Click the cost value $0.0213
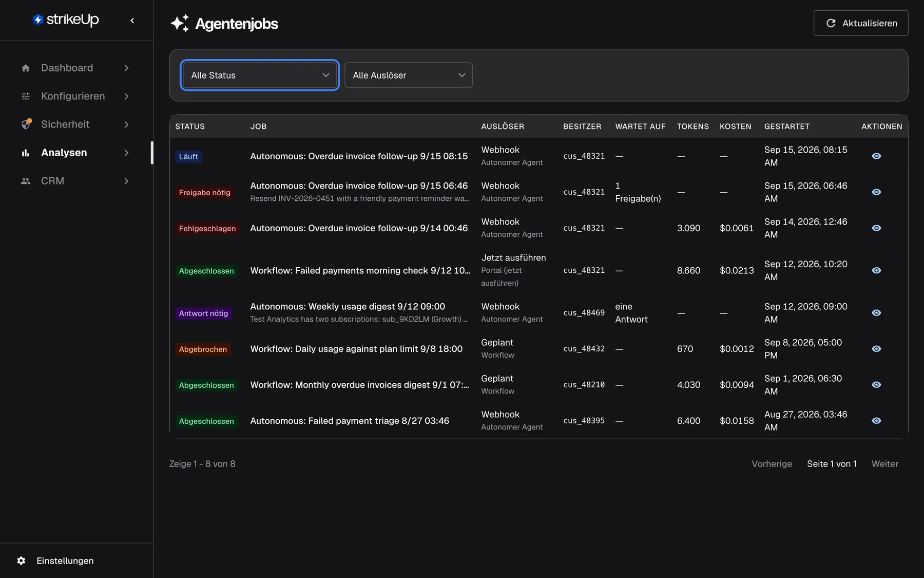 coord(737,270)
